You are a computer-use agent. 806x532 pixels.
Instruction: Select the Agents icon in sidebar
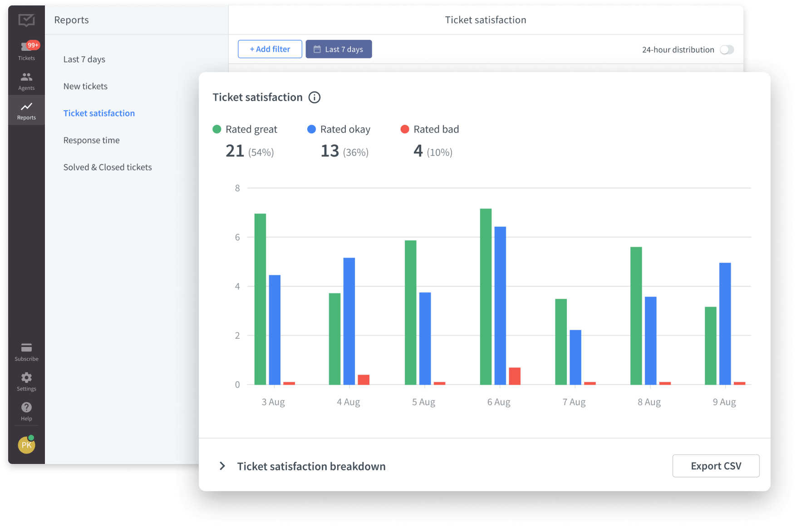pos(26,79)
